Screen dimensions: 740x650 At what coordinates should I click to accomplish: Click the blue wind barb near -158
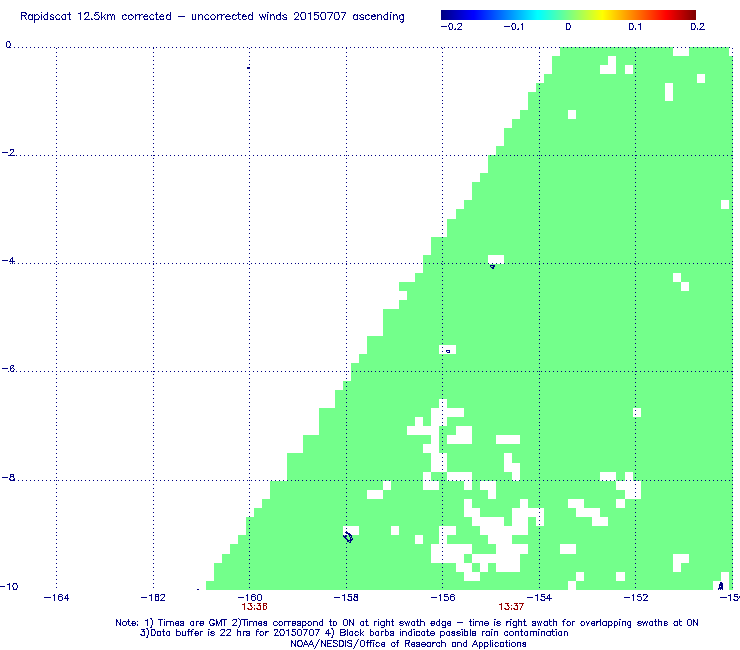[348, 537]
